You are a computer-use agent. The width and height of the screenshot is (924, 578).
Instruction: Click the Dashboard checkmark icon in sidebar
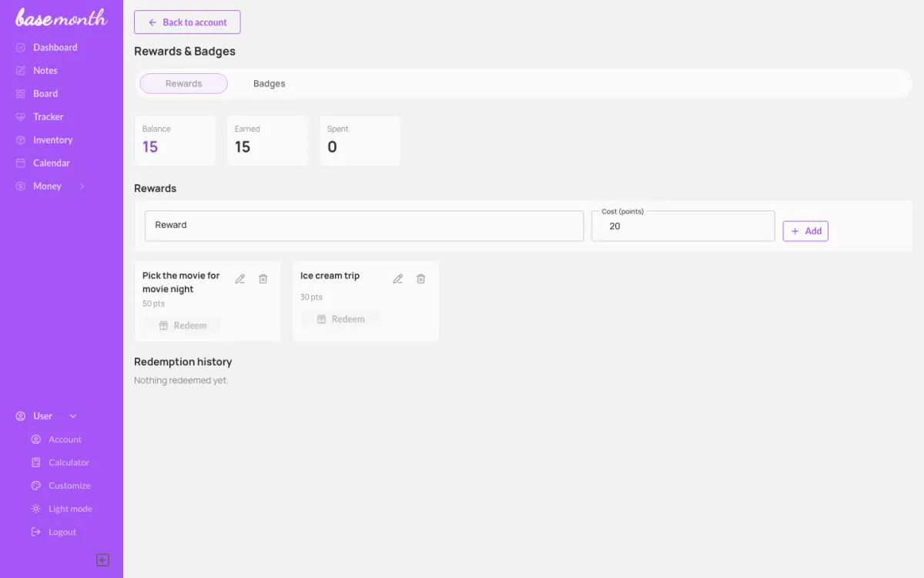(21, 47)
